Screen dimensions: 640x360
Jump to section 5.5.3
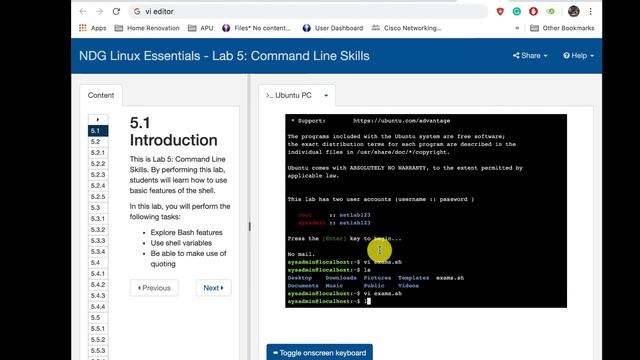pyautogui.click(x=98, y=351)
